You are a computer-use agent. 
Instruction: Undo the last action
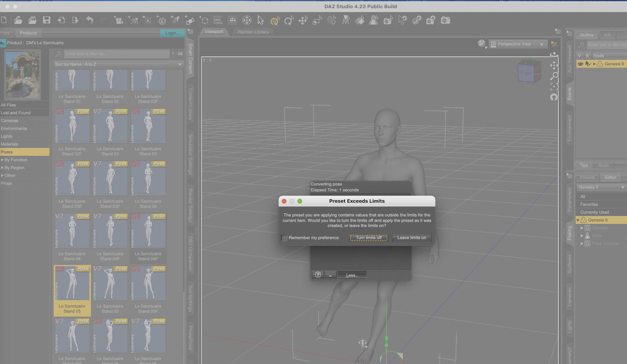tap(90, 20)
